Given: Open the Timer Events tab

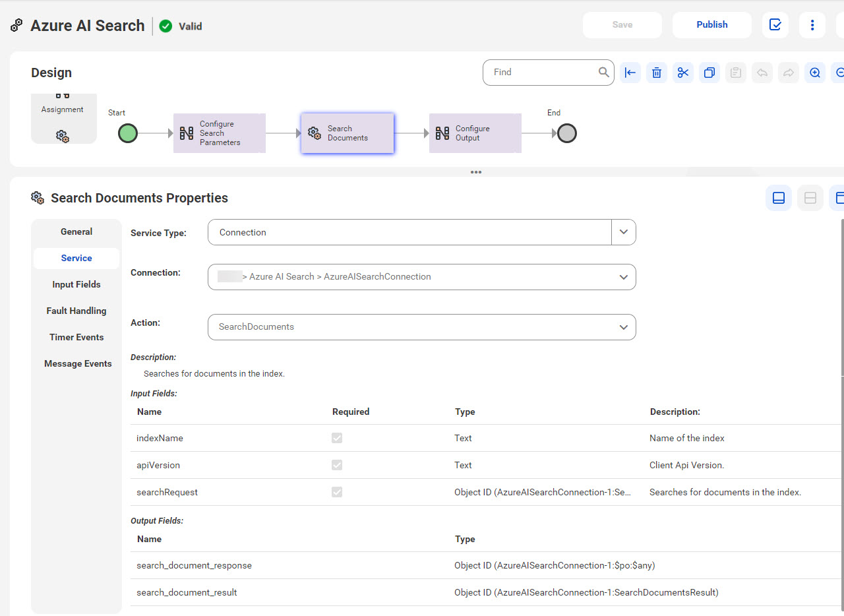Looking at the screenshot, I should click(x=76, y=337).
